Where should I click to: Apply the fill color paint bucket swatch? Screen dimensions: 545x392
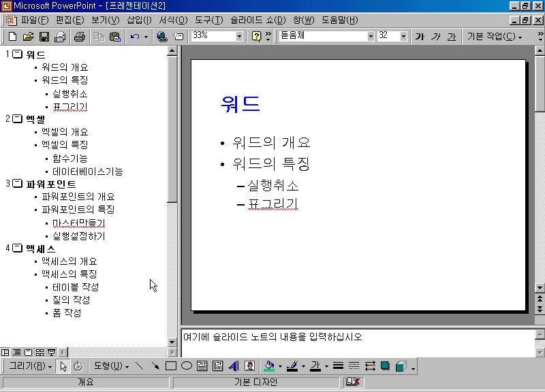269,366
